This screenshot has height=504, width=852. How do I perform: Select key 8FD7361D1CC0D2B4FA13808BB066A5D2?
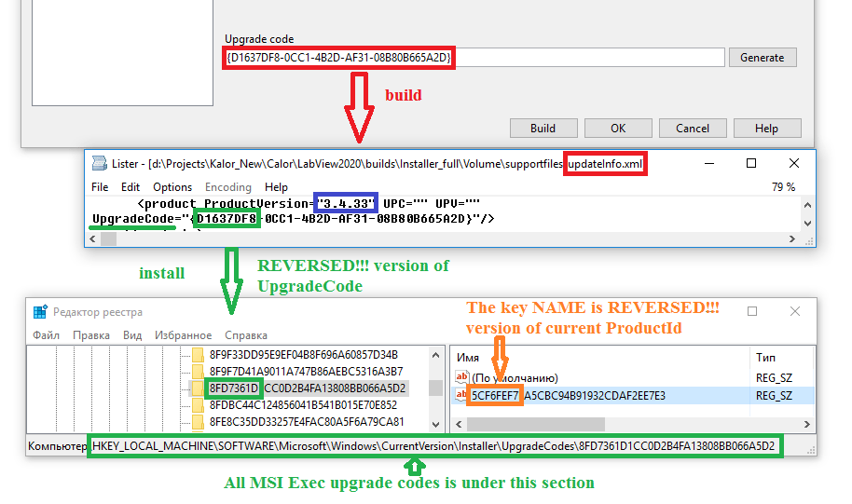click(x=308, y=388)
